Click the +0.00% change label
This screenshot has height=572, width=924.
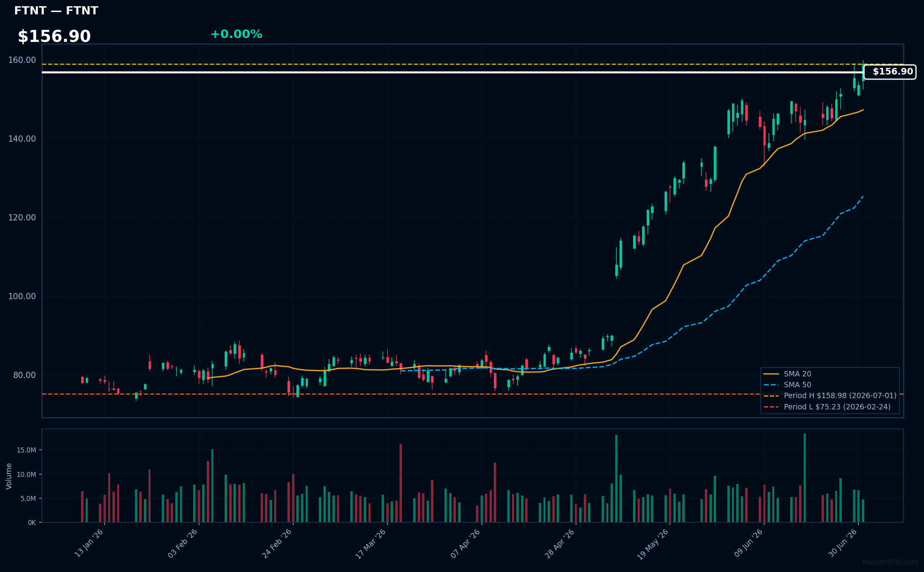tap(236, 35)
